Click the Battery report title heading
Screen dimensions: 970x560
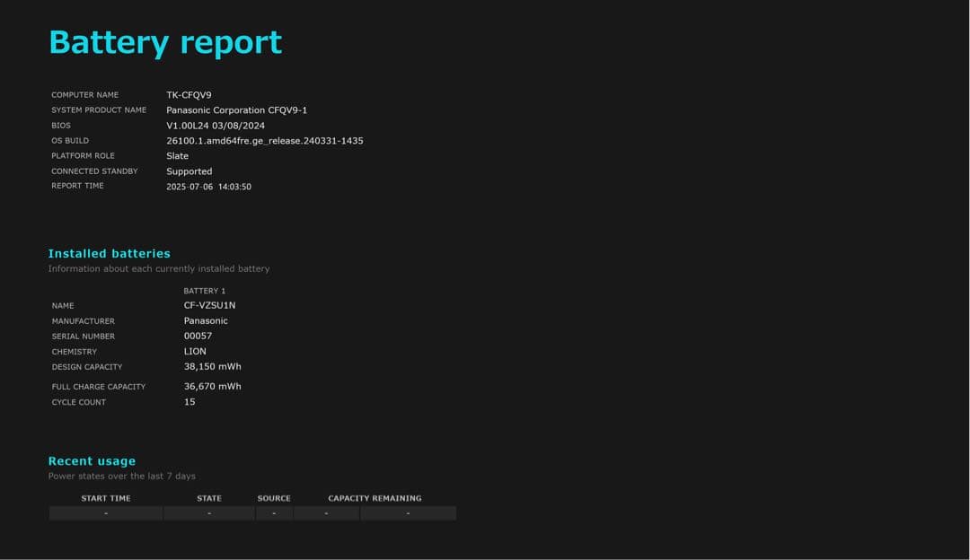pyautogui.click(x=165, y=42)
